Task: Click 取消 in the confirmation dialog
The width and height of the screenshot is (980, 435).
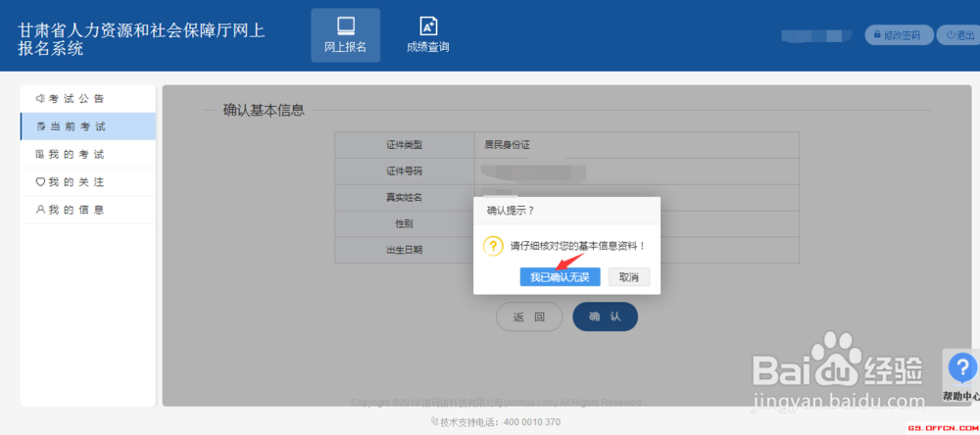Action: [x=629, y=277]
